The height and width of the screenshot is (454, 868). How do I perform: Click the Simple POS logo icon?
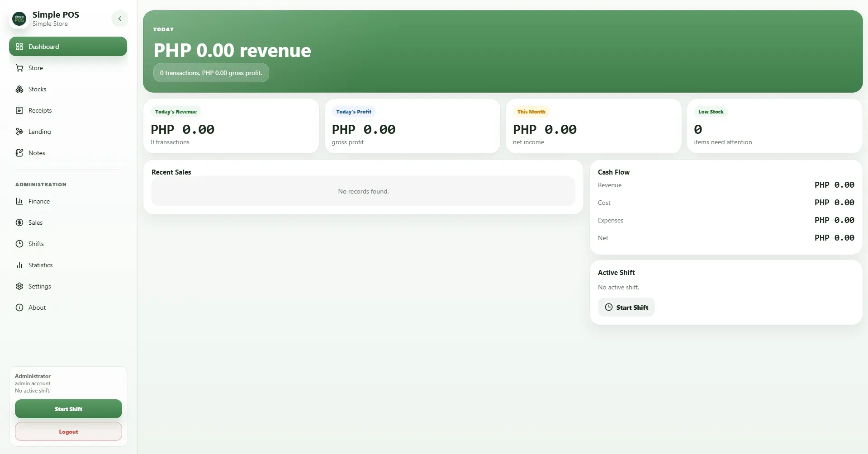(x=19, y=19)
